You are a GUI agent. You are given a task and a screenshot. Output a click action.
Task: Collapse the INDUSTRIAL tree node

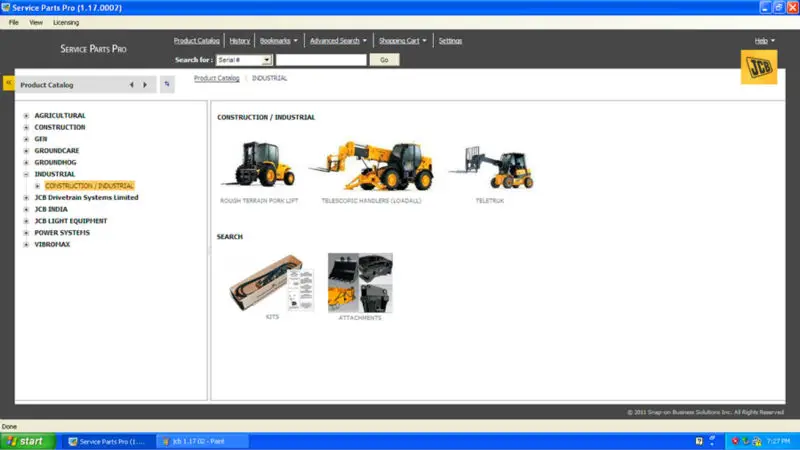pyautogui.click(x=27, y=174)
